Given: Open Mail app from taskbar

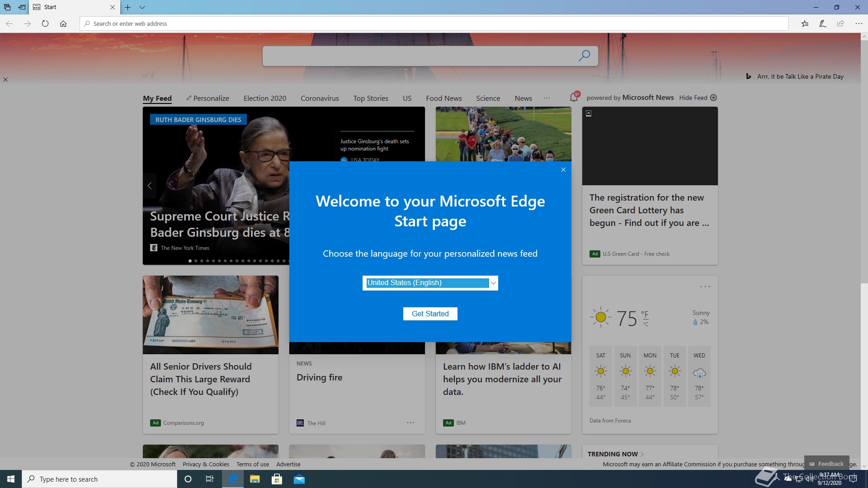Looking at the screenshot, I should (299, 479).
